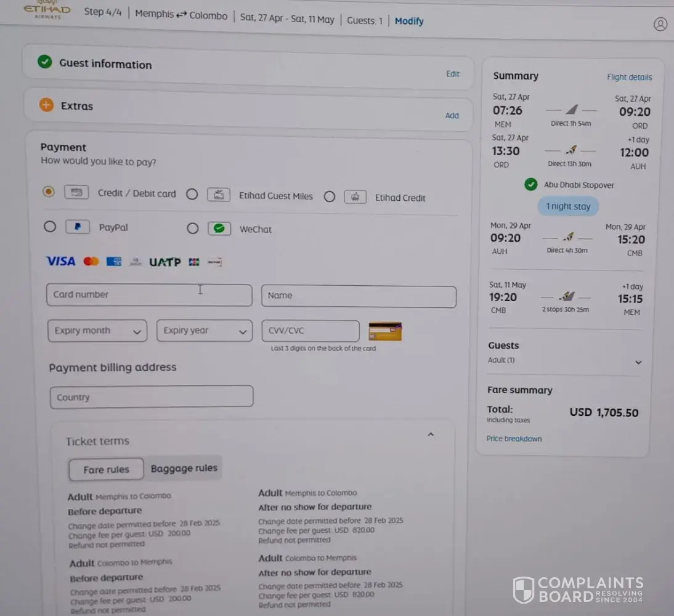The image size is (674, 616).
Task: Expand the Guests Adult (1) chevron
Action: pos(638,362)
